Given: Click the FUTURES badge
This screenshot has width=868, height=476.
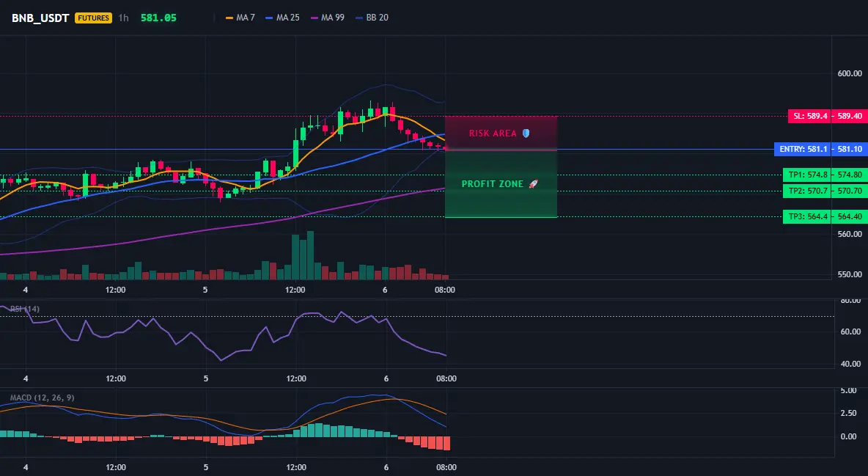Looking at the screenshot, I should [x=94, y=18].
